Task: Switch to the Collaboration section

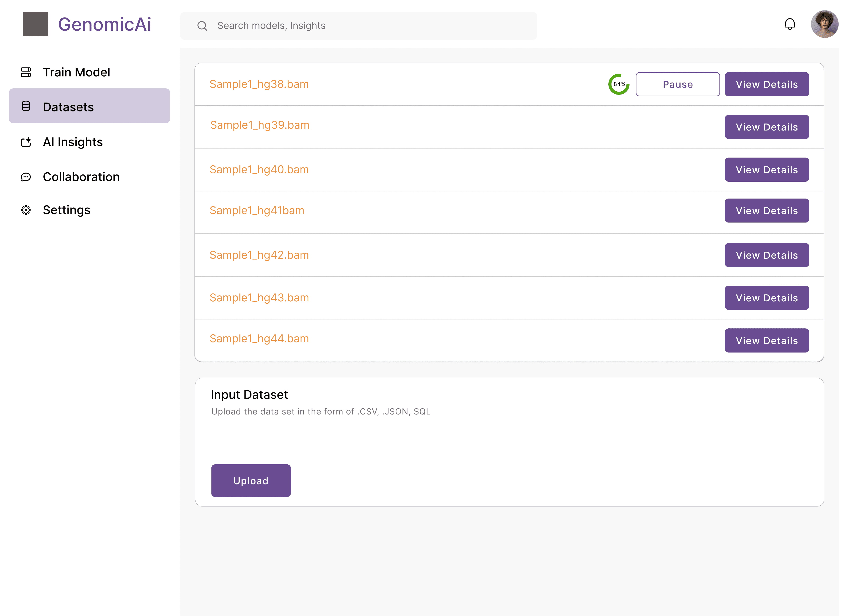Action: tap(81, 177)
